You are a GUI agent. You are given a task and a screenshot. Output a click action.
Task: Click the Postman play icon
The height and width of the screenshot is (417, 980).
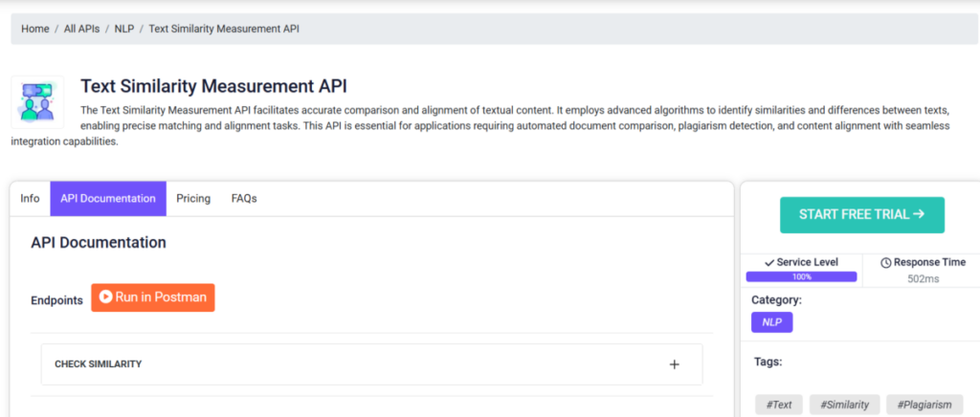(x=105, y=297)
